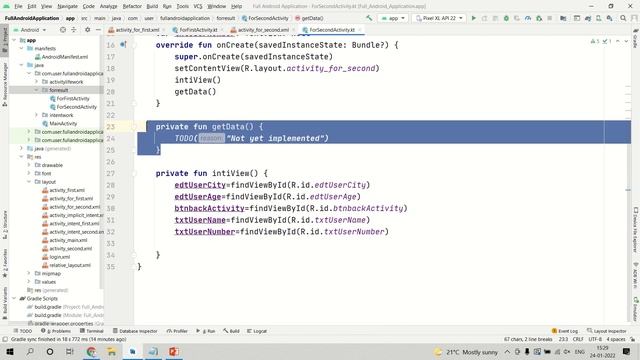Click the getData() breadcrumb in navigation bar
The height and width of the screenshot is (360, 640).
[309, 18]
